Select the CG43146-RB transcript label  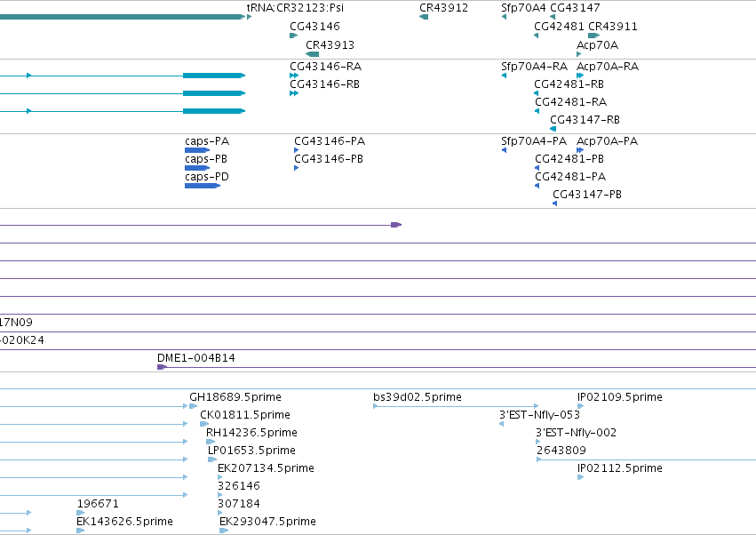point(324,84)
